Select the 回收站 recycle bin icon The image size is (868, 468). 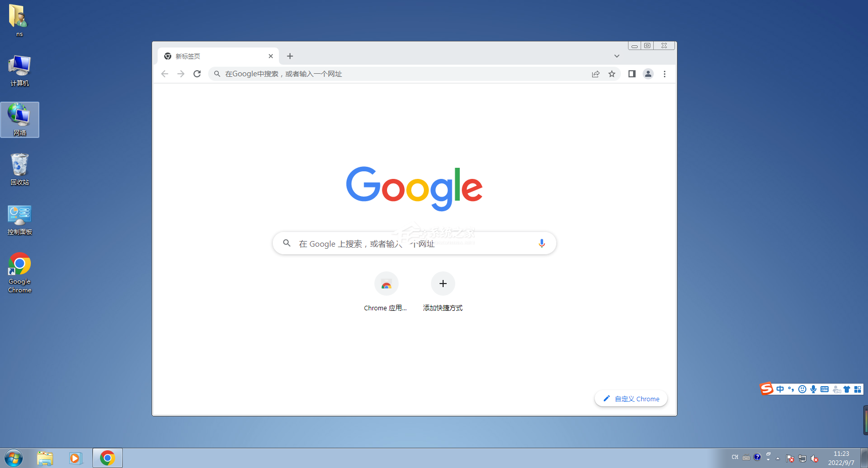20,169
